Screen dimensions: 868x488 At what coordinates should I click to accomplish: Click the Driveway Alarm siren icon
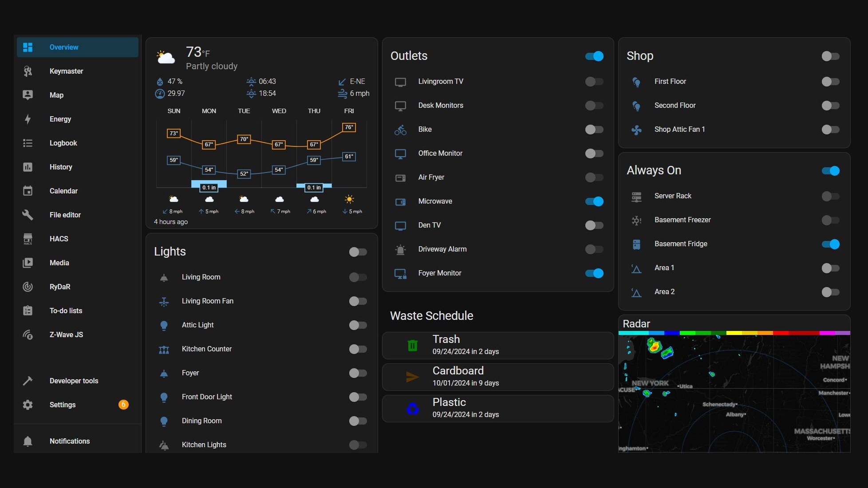(x=400, y=249)
